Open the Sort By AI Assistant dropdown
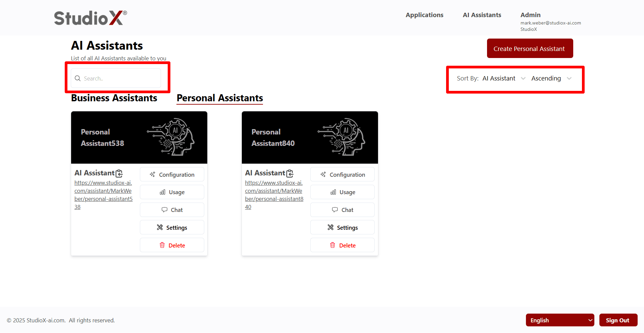Image resolution: width=644 pixels, height=333 pixels. 503,78
